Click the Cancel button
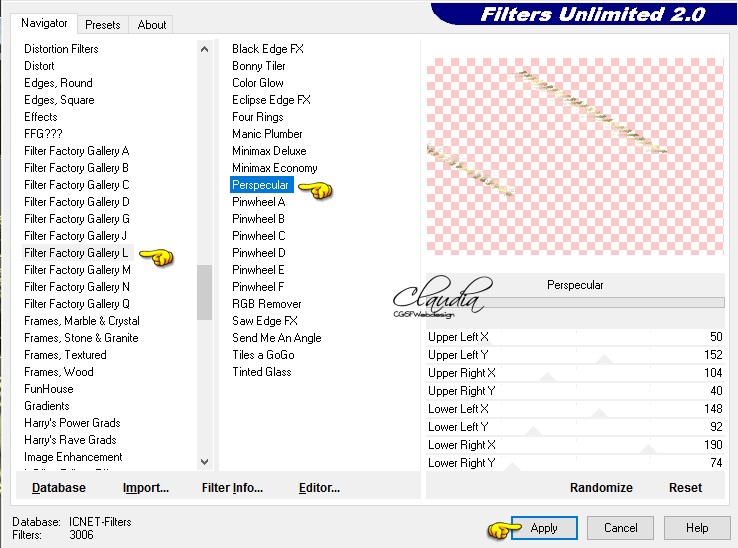Viewport: 738px width, 548px height. pos(620,528)
